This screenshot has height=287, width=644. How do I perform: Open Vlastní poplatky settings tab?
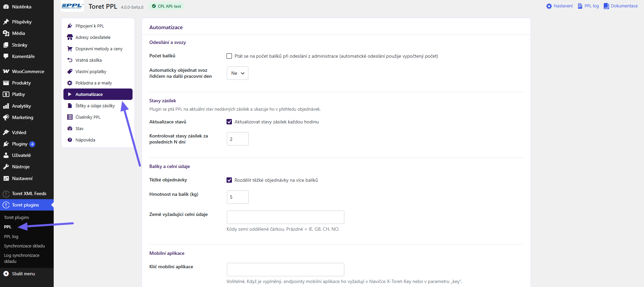98,71
